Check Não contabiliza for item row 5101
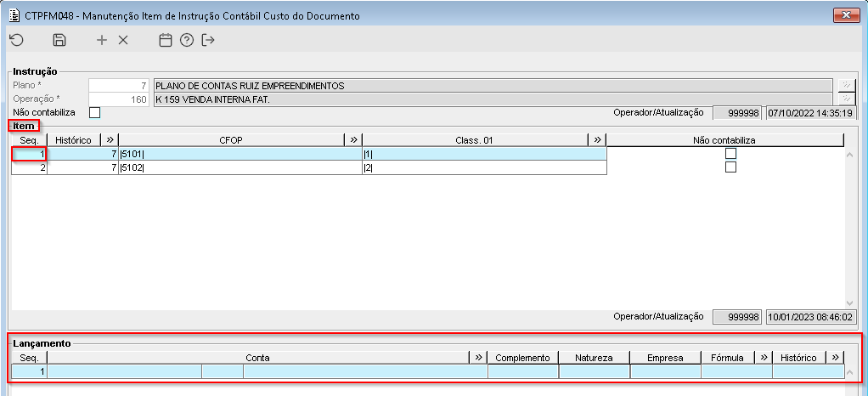 tap(730, 154)
